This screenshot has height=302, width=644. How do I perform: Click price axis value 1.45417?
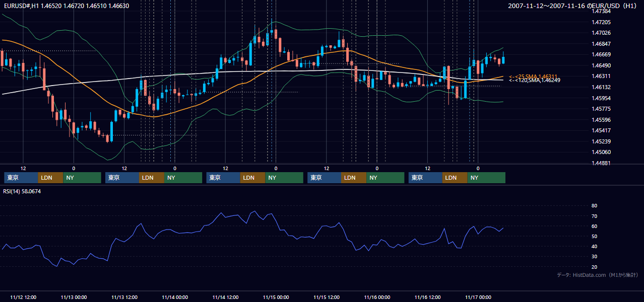(601, 130)
